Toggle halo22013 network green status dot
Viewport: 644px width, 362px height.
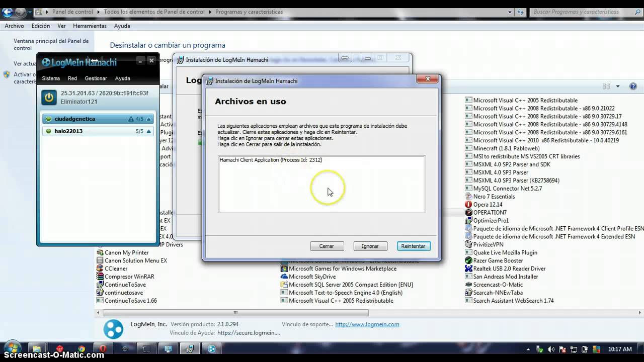click(x=48, y=131)
